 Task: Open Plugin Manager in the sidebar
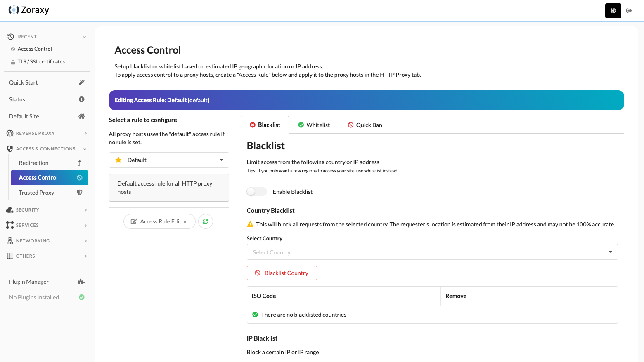click(x=47, y=282)
